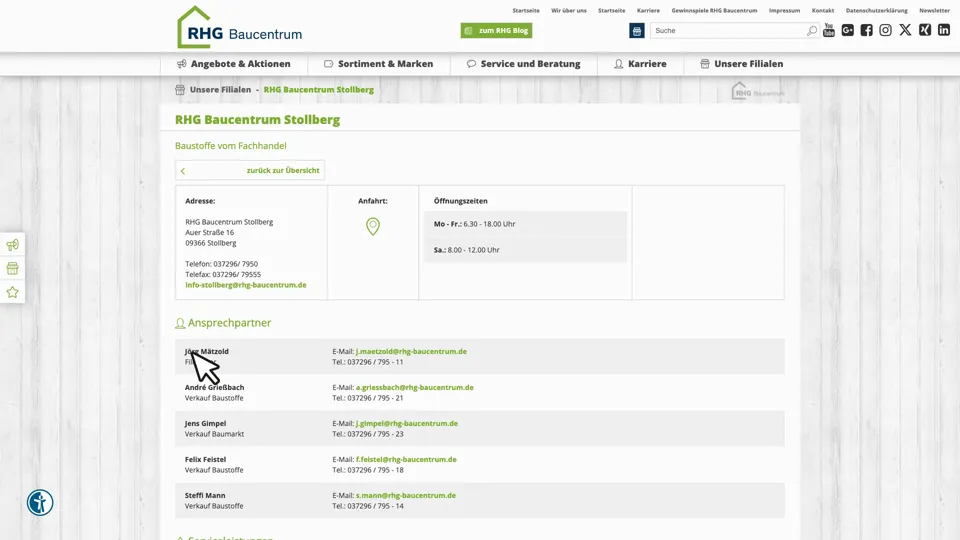Open the YouTube social icon
The image size is (960, 540).
pyautogui.click(x=828, y=30)
